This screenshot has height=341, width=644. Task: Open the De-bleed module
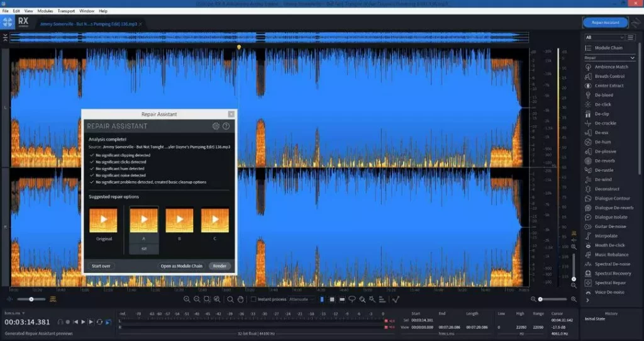tap(599, 95)
